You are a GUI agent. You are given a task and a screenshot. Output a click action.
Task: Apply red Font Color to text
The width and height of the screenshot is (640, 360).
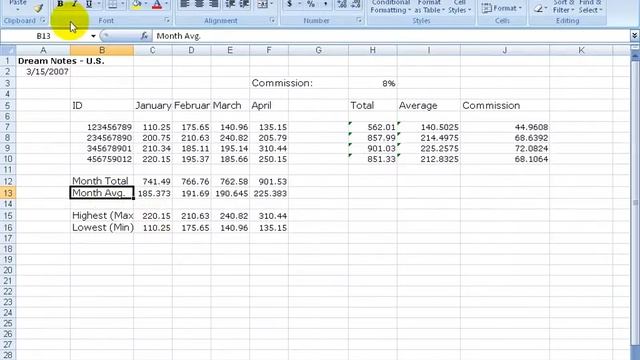pos(157,4)
